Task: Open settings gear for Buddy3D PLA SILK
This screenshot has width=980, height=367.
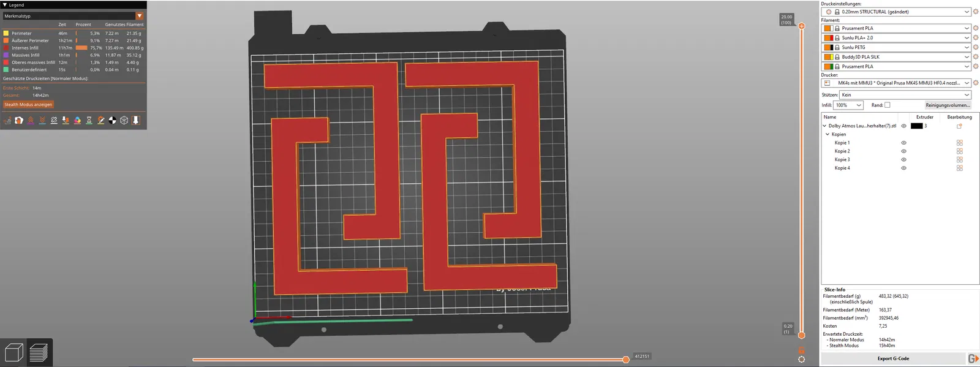Action: [x=976, y=57]
